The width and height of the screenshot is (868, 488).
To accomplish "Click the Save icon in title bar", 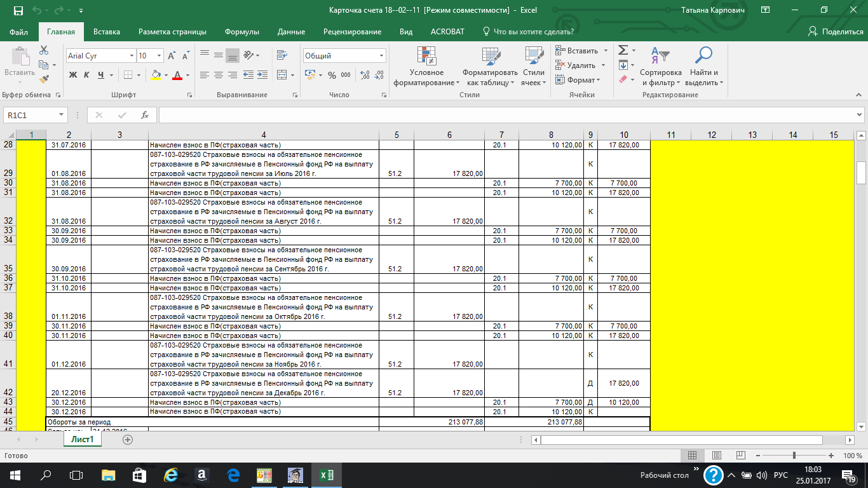I will (x=18, y=11).
